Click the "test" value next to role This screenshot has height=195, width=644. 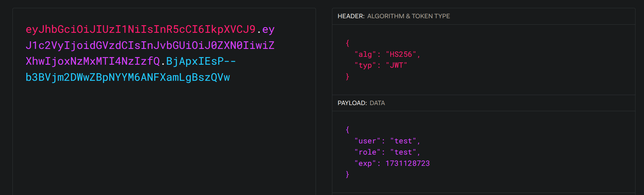pos(403,152)
